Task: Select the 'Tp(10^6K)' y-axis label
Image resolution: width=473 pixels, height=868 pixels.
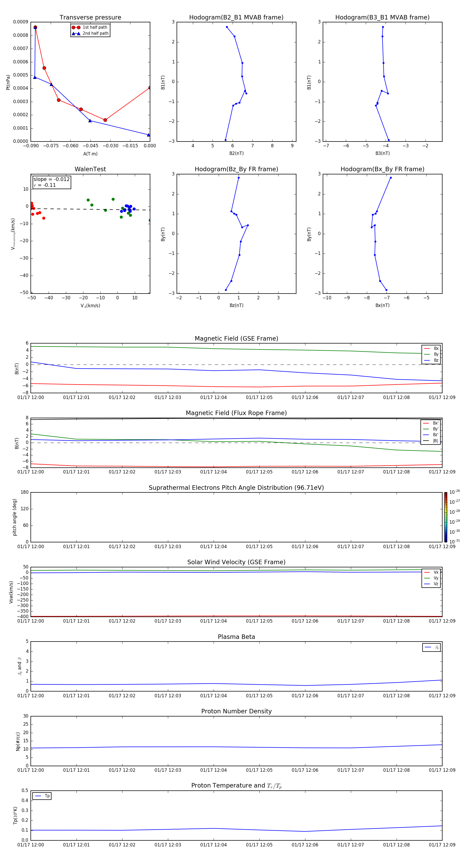Action: pyautogui.click(x=15, y=815)
